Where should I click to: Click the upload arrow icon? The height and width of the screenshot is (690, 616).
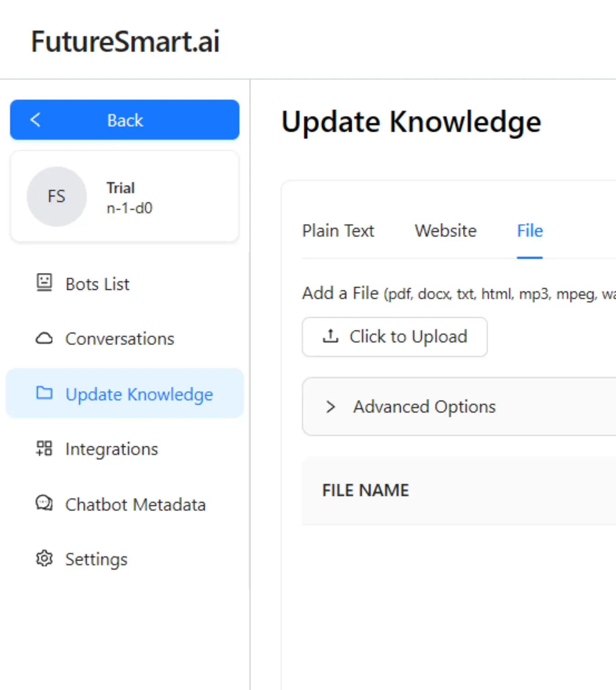[330, 336]
